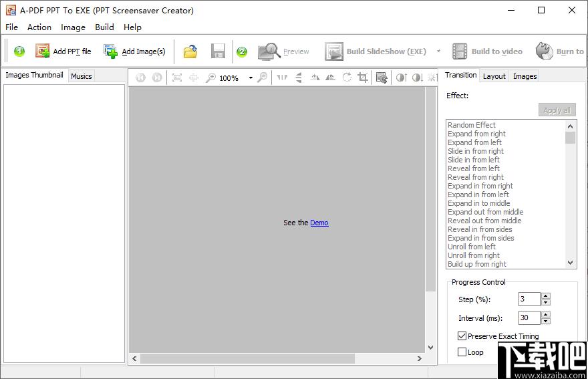Open the 100% zoom dropdown

pyautogui.click(x=251, y=78)
